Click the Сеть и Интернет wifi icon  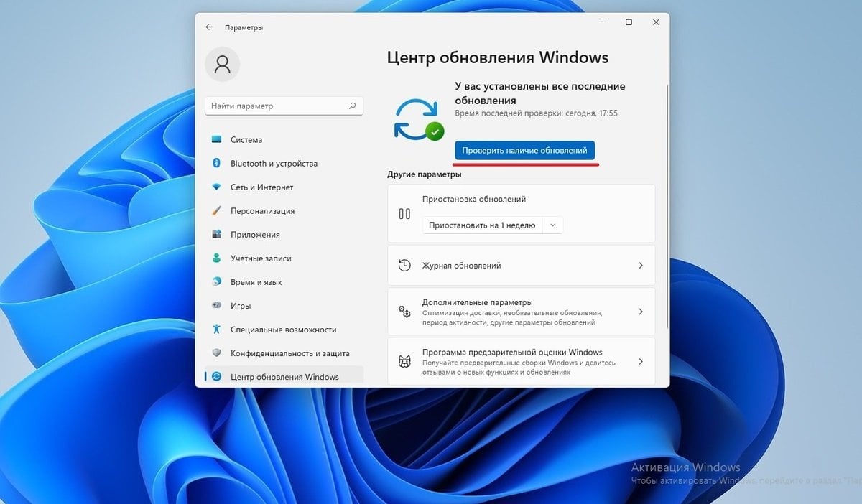(x=216, y=187)
